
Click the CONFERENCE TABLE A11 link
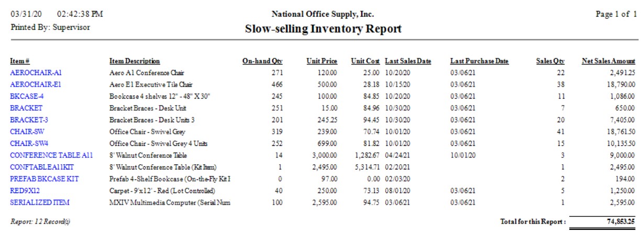click(x=51, y=155)
